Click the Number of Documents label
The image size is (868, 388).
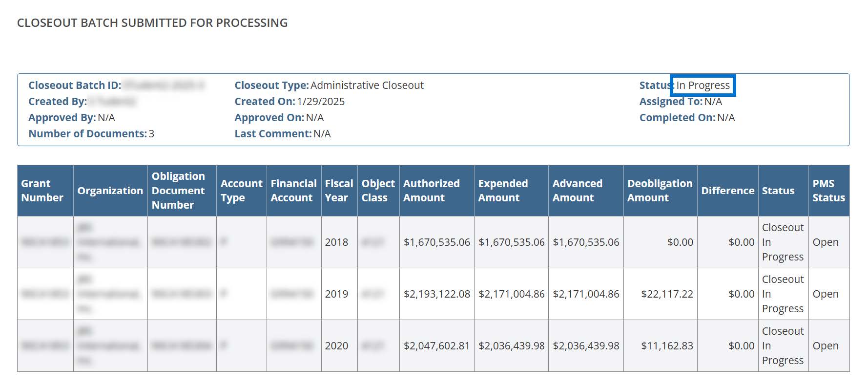point(87,134)
